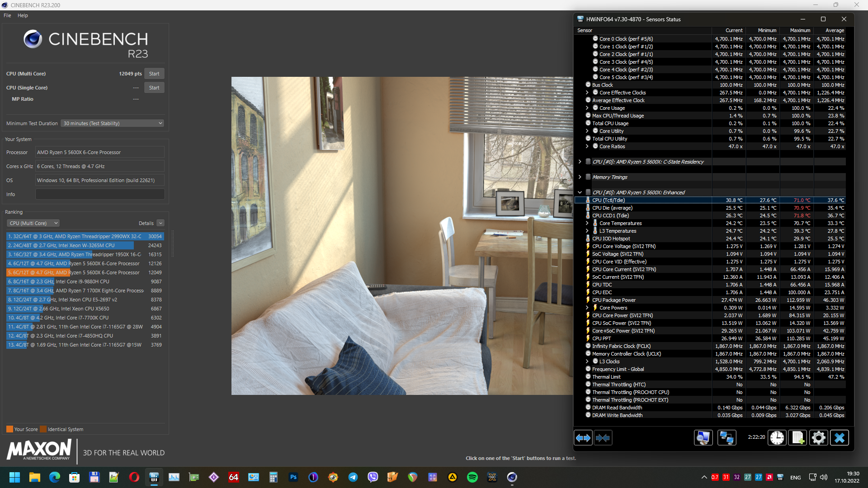The height and width of the screenshot is (488, 868).
Task: Start the CPU Multi Core test
Action: 154,74
